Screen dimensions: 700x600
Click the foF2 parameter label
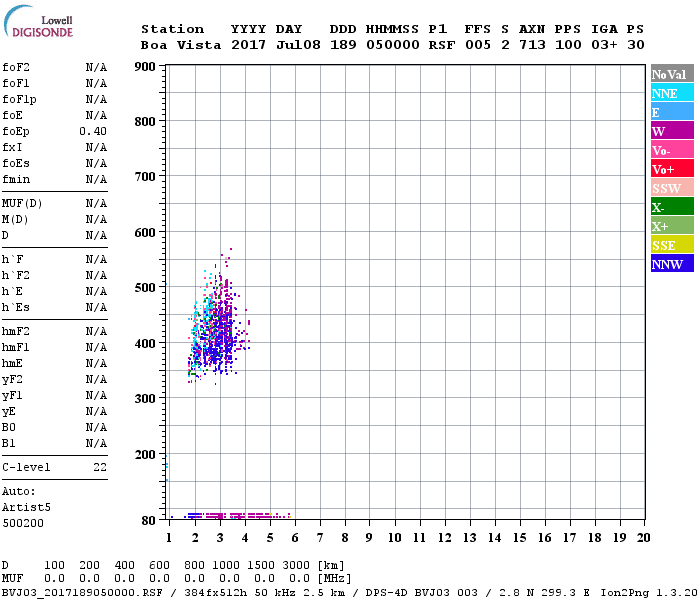pos(16,68)
